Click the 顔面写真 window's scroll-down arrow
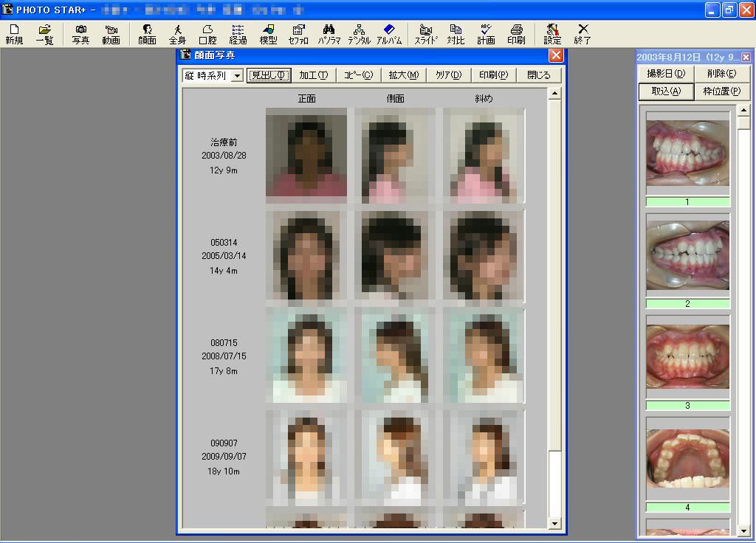The width and height of the screenshot is (756, 543). (554, 524)
